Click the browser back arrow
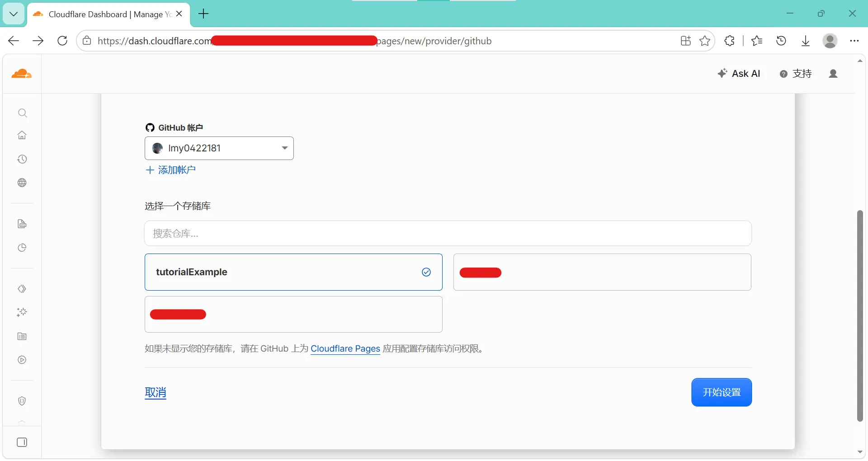 click(14, 41)
